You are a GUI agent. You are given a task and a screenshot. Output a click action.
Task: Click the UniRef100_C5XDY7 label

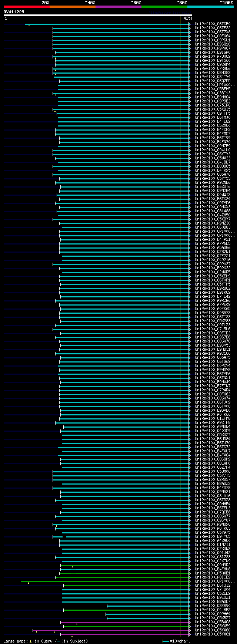213,219
